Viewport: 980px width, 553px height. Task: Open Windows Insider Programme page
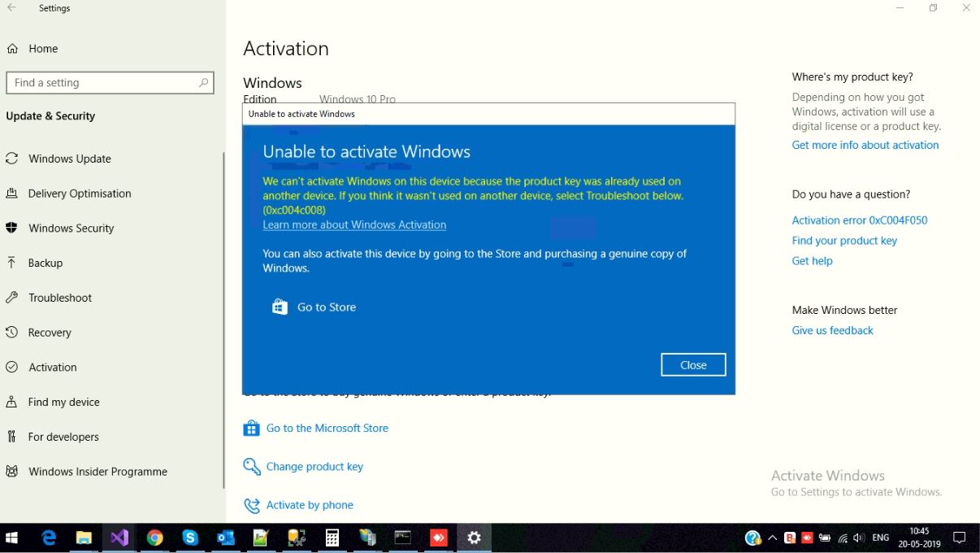click(98, 472)
